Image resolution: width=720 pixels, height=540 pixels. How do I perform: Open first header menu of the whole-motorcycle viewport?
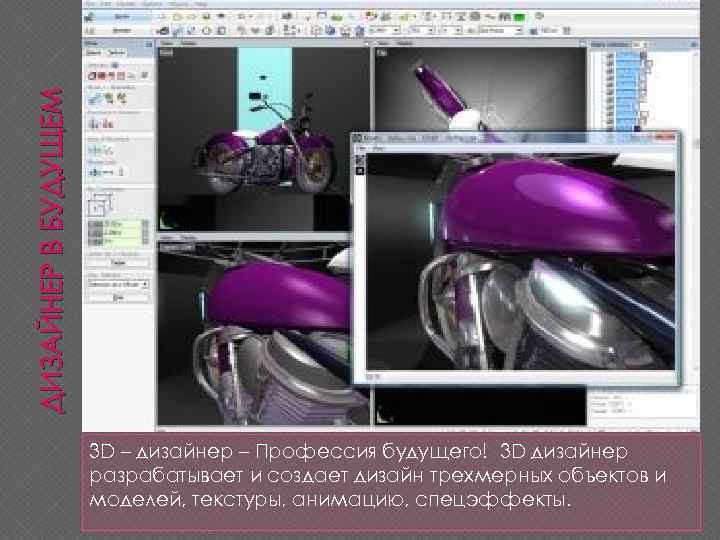pos(166,43)
